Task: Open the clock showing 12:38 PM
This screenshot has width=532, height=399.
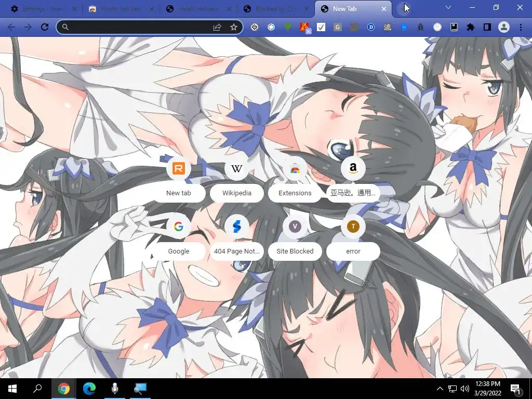Action: click(x=487, y=389)
